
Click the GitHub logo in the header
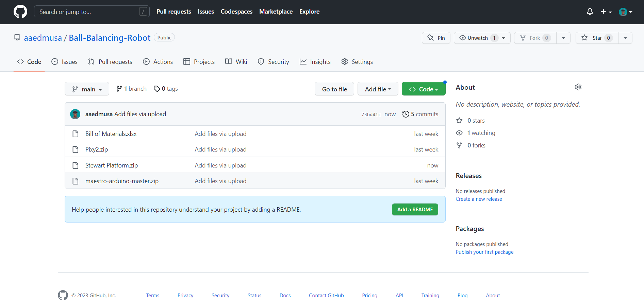point(20,12)
